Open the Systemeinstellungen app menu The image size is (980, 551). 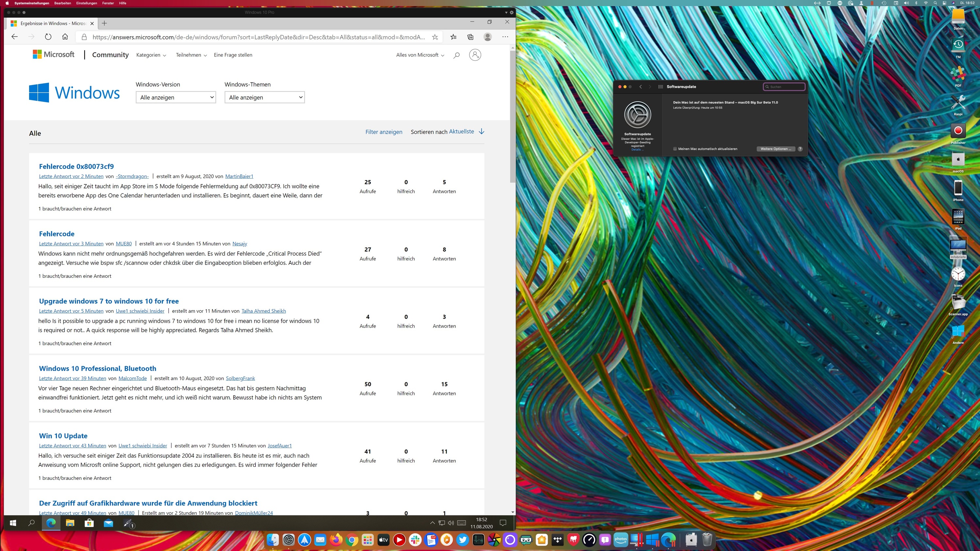tap(32, 3)
